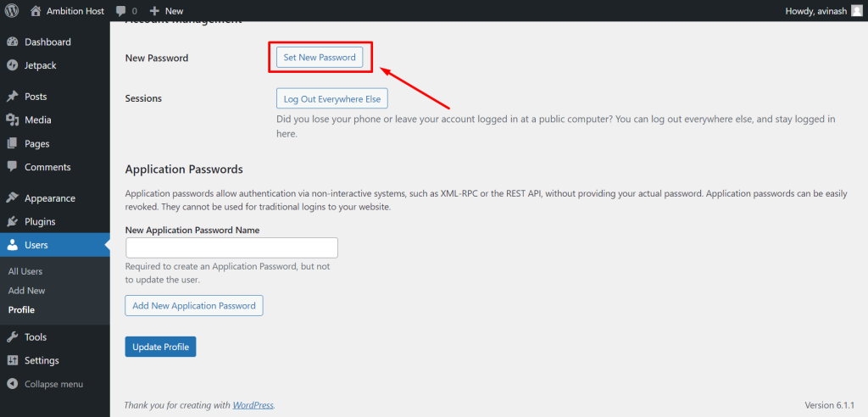Click the Set New Password button
Image resolution: width=868 pixels, height=417 pixels.
320,58
